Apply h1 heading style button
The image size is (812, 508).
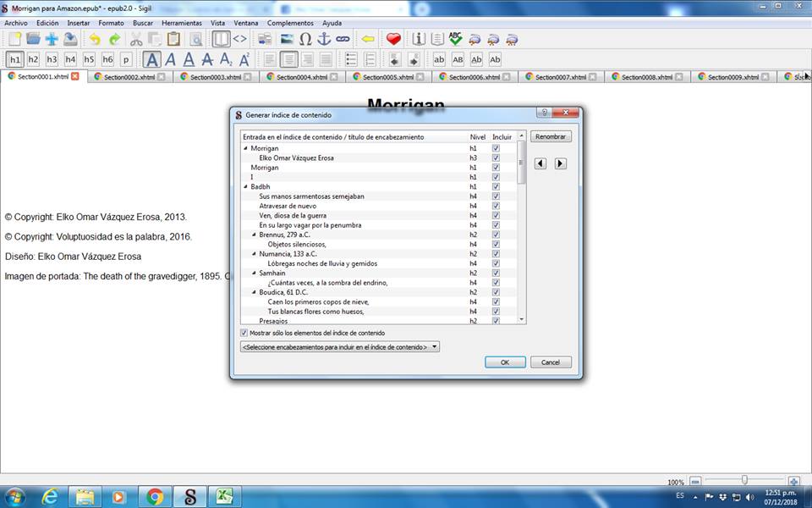[x=14, y=59]
